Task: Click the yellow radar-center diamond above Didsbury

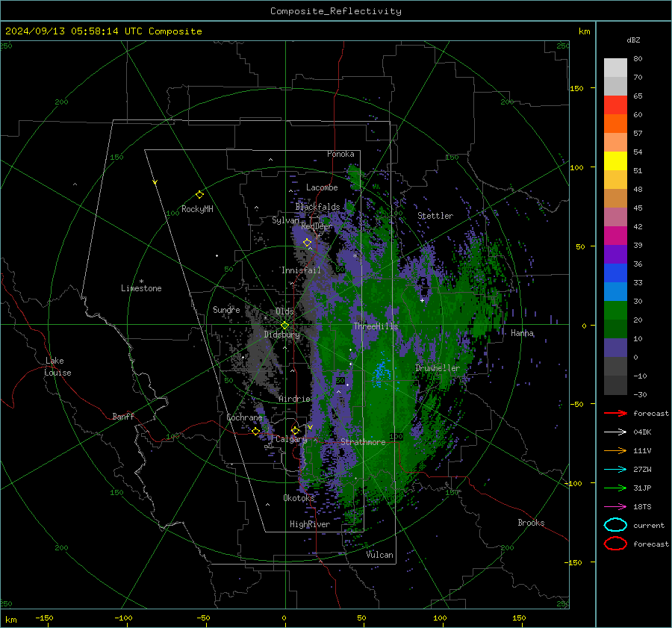Action: [284, 326]
